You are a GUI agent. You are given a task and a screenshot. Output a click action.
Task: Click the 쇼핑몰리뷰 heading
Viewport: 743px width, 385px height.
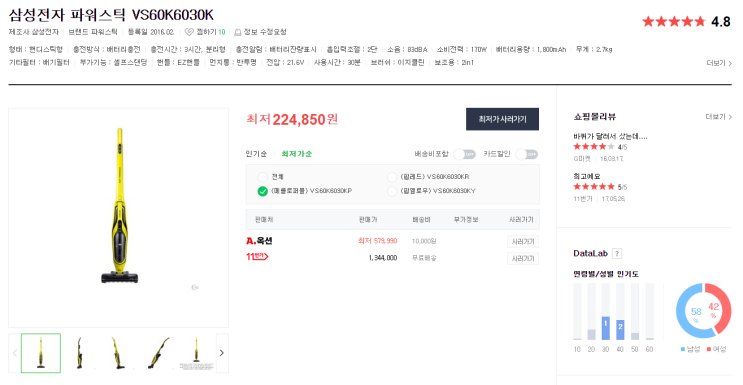click(595, 117)
